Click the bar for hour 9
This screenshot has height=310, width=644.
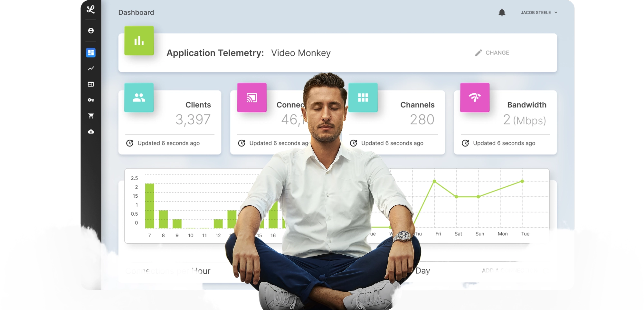[177, 224]
